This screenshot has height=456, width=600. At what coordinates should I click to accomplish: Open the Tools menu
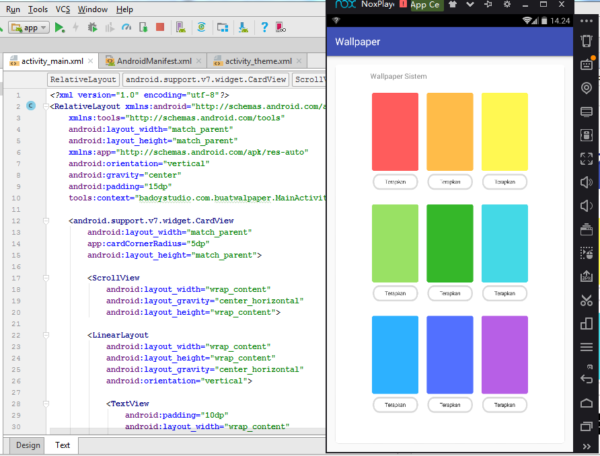pos(38,8)
